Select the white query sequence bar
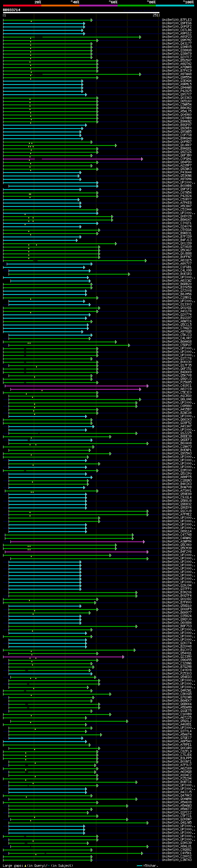Screen dimensions: 197x868 coord(81,13)
